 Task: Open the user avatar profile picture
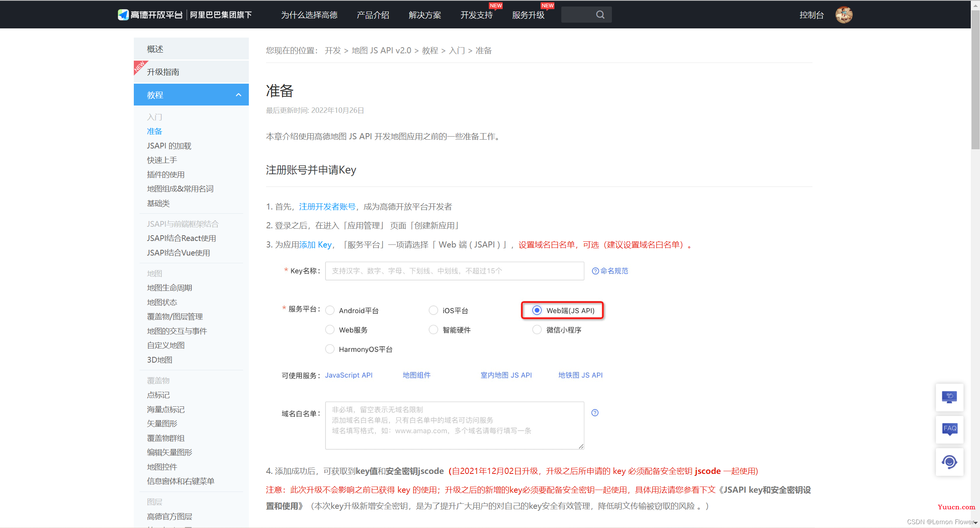[x=844, y=15]
